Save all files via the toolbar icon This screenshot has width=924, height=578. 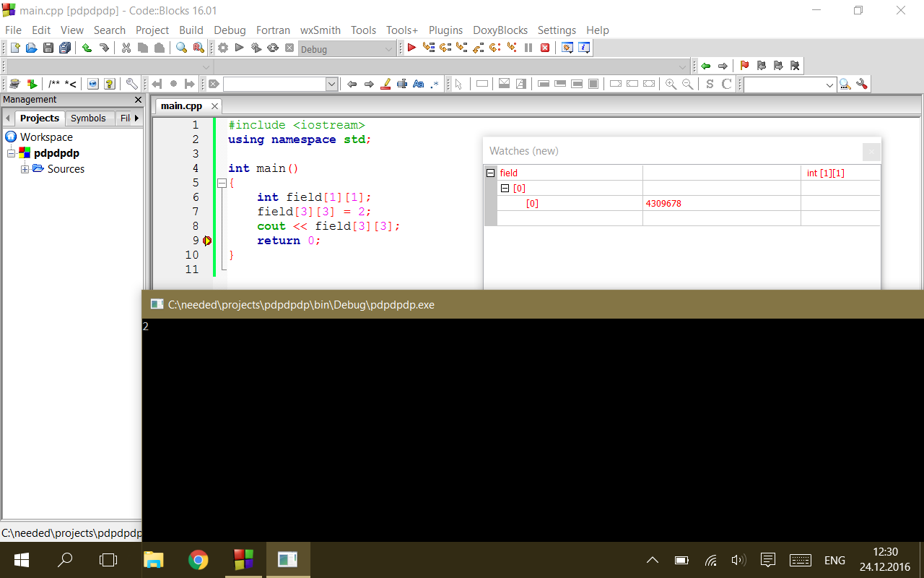click(x=65, y=48)
